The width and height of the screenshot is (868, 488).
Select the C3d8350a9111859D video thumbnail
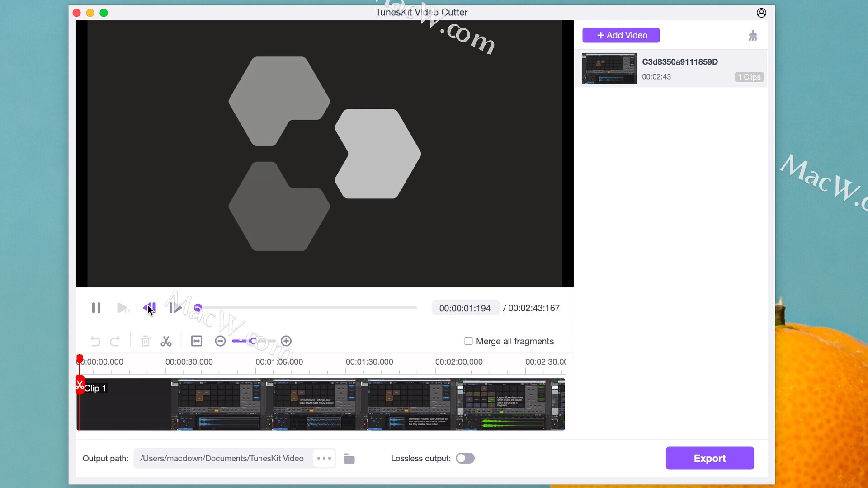coord(609,68)
